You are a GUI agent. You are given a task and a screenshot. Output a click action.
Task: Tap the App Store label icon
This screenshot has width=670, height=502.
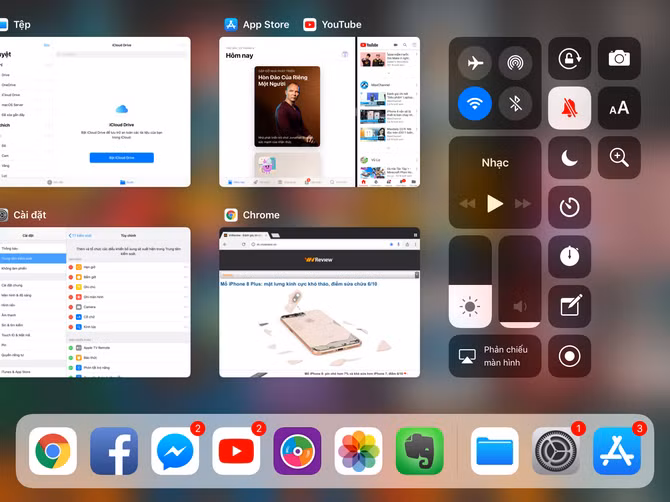tap(231, 25)
